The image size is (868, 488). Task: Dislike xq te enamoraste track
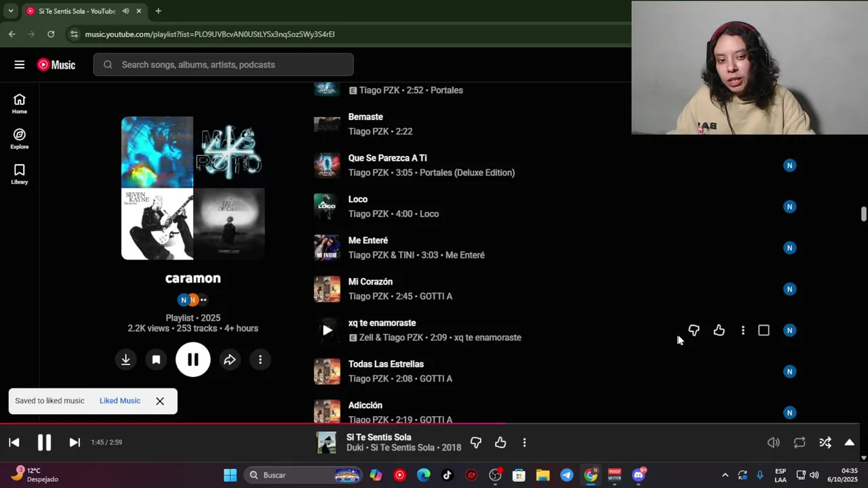(694, 330)
